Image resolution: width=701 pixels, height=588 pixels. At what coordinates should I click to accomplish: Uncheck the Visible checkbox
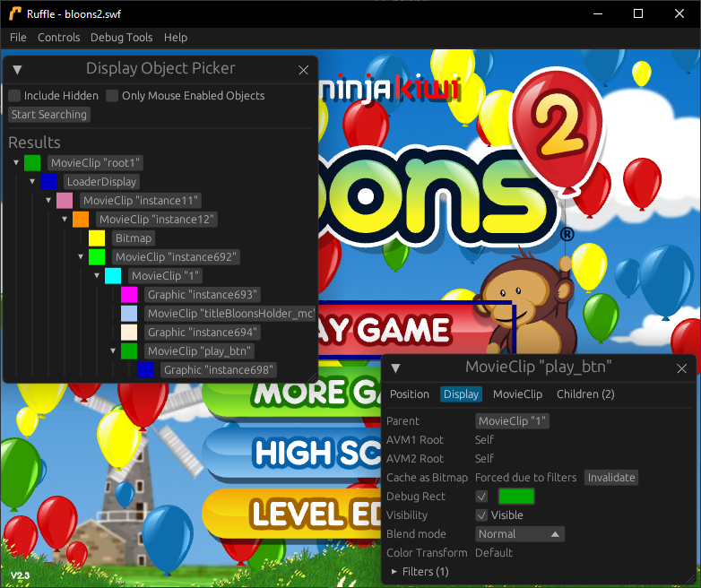482,515
